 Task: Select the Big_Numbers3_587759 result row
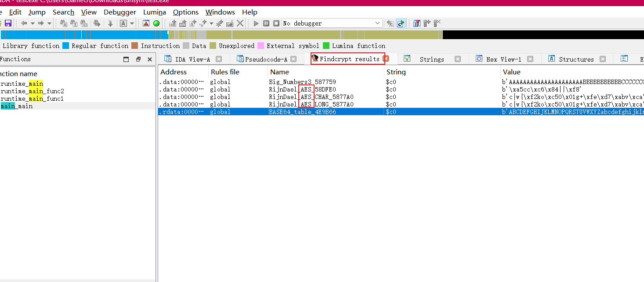401,82
